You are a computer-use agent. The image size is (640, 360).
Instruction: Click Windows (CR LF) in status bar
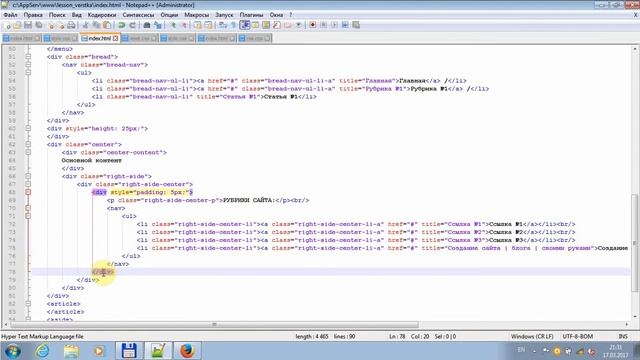pos(532,336)
